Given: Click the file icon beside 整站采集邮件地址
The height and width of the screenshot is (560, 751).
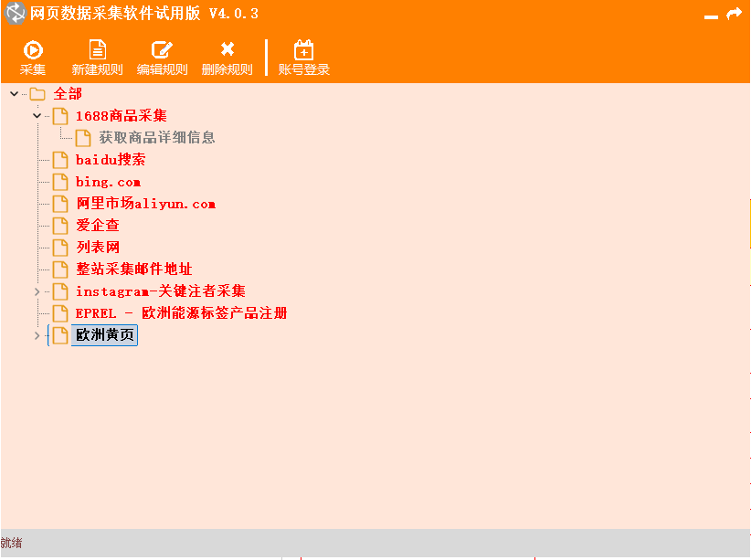Looking at the screenshot, I should (x=60, y=269).
